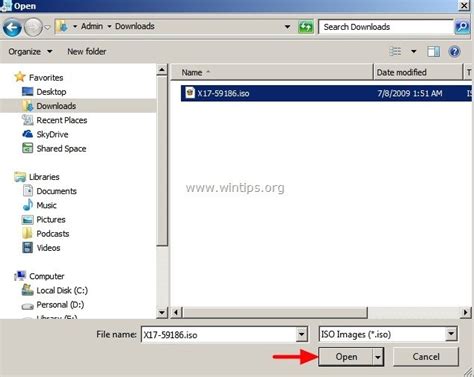Open Downloads in Favorites

[56, 106]
